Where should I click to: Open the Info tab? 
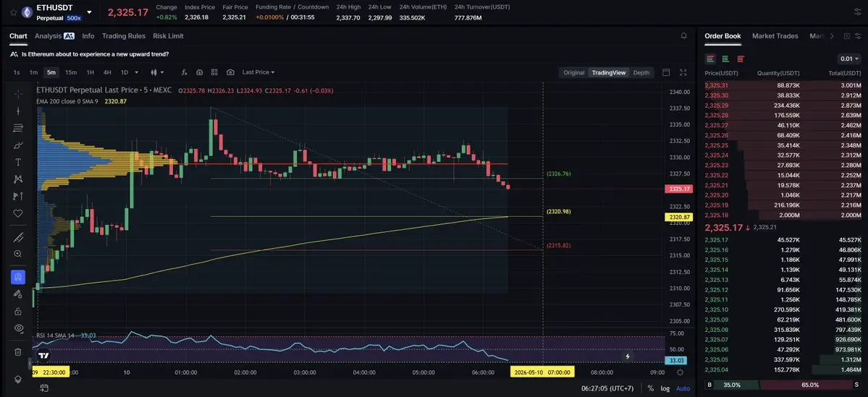coord(88,36)
